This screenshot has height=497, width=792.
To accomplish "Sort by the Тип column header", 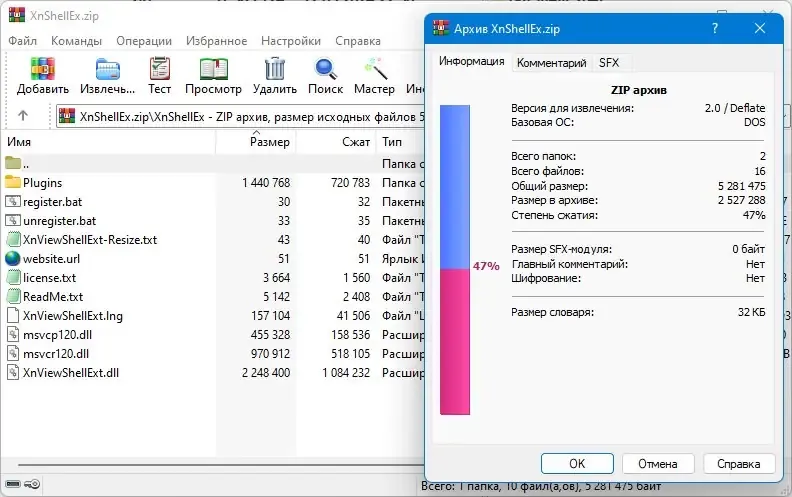I will pos(401,142).
